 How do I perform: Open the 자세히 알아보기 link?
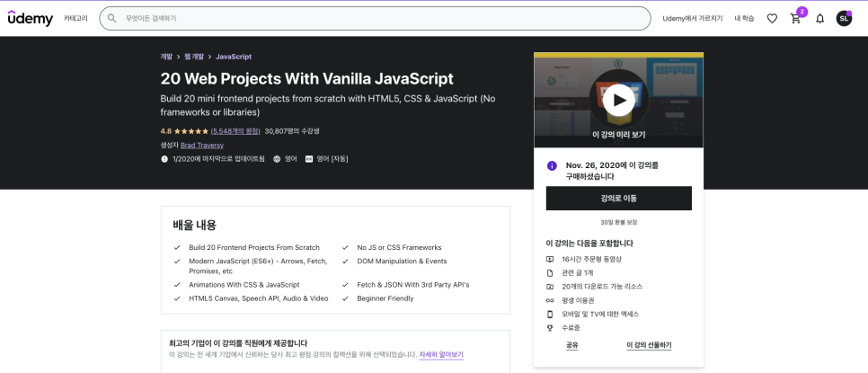coord(441,355)
